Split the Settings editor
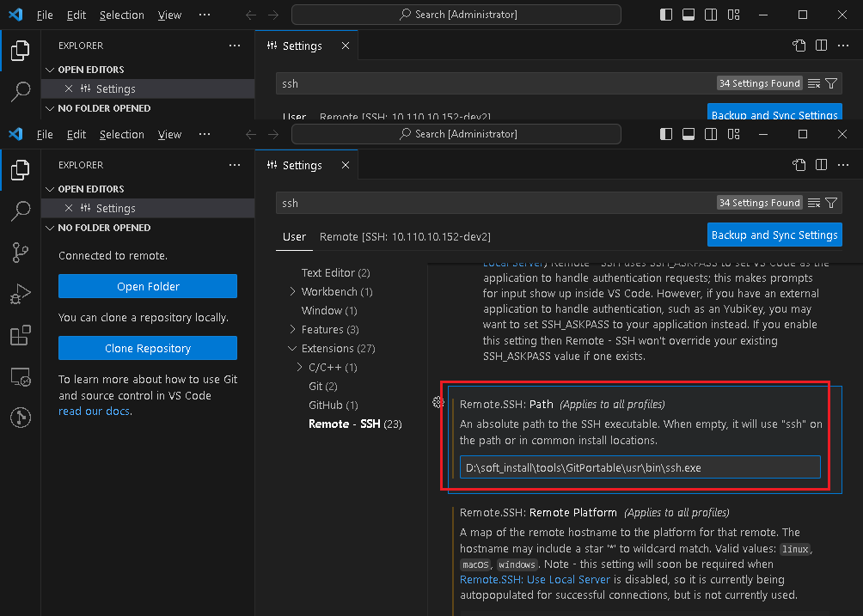 [821, 165]
